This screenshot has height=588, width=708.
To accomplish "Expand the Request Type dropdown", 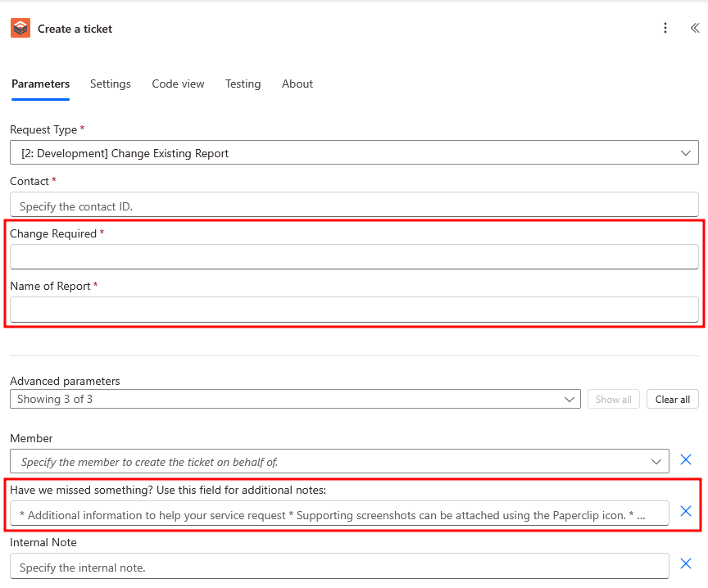I will pyautogui.click(x=686, y=153).
